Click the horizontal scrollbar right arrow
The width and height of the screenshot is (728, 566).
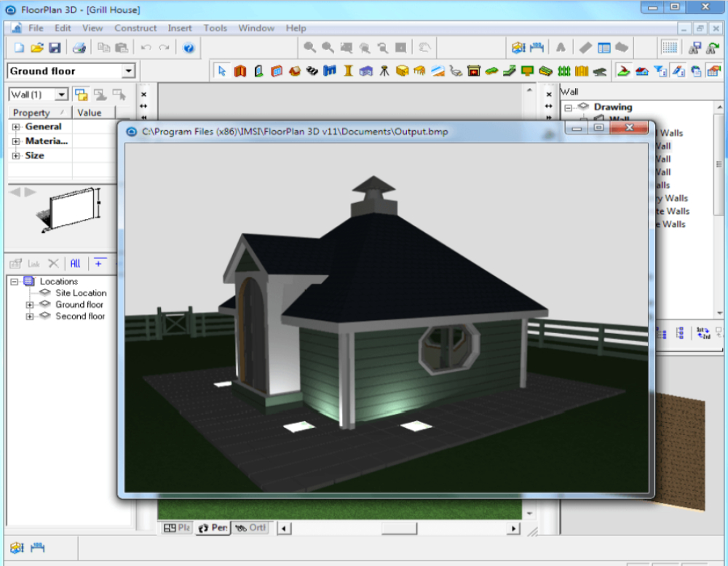coord(513,528)
